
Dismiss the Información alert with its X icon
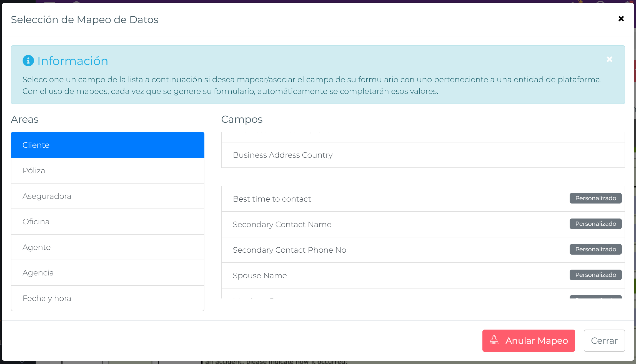(x=609, y=59)
